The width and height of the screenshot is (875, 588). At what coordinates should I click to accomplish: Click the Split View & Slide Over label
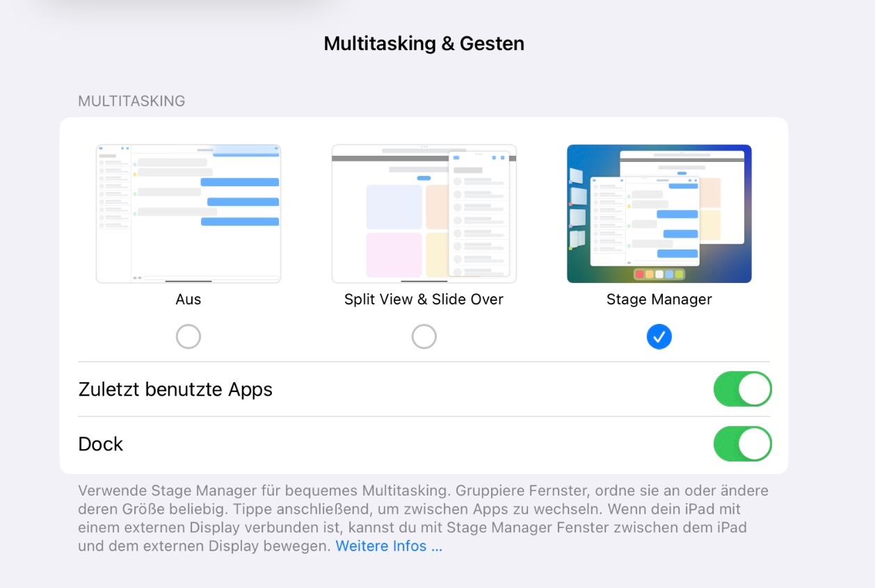point(424,300)
